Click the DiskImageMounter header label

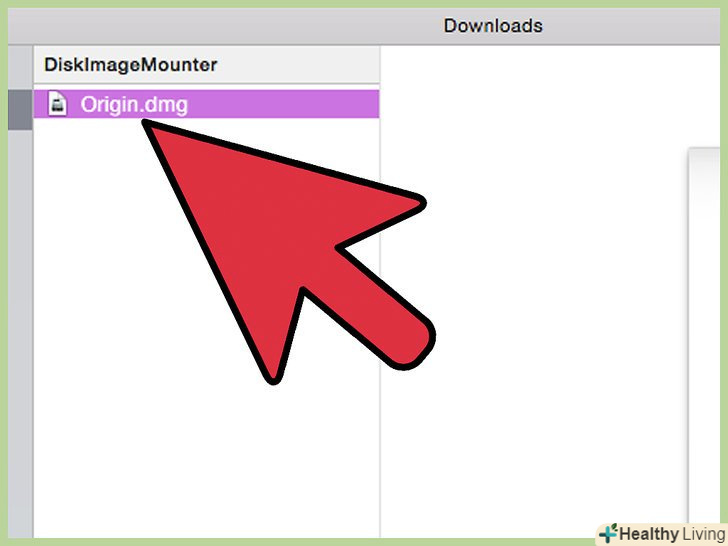(130, 65)
